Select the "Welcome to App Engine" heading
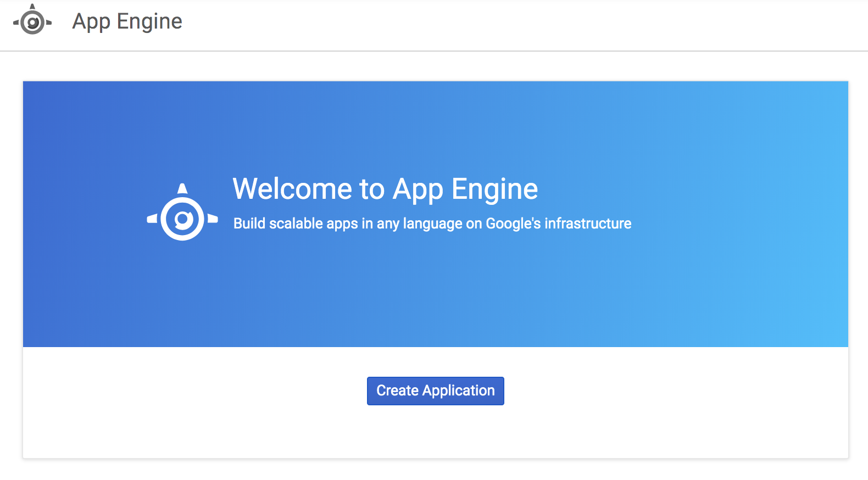The width and height of the screenshot is (868, 480). (385, 189)
